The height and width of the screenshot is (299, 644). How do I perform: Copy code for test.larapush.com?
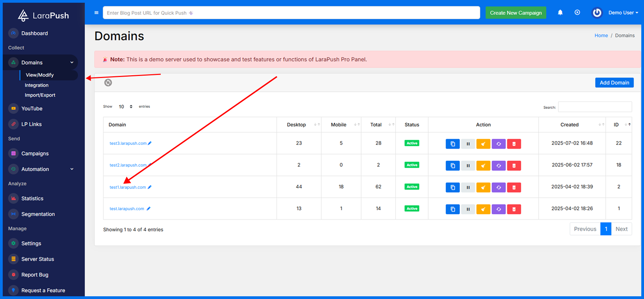[x=453, y=209]
